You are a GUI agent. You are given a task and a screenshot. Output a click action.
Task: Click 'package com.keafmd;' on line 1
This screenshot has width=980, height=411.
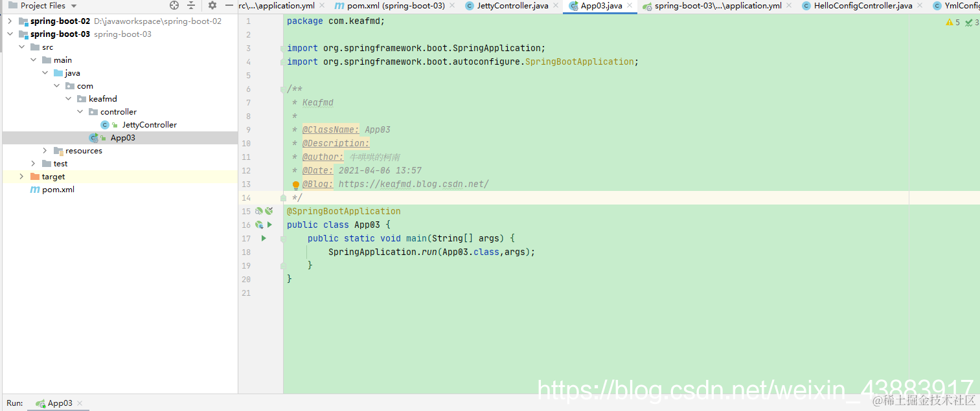click(336, 21)
